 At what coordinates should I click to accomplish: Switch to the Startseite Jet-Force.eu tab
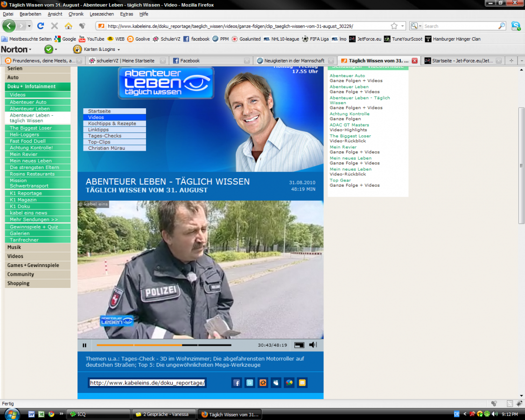point(463,61)
